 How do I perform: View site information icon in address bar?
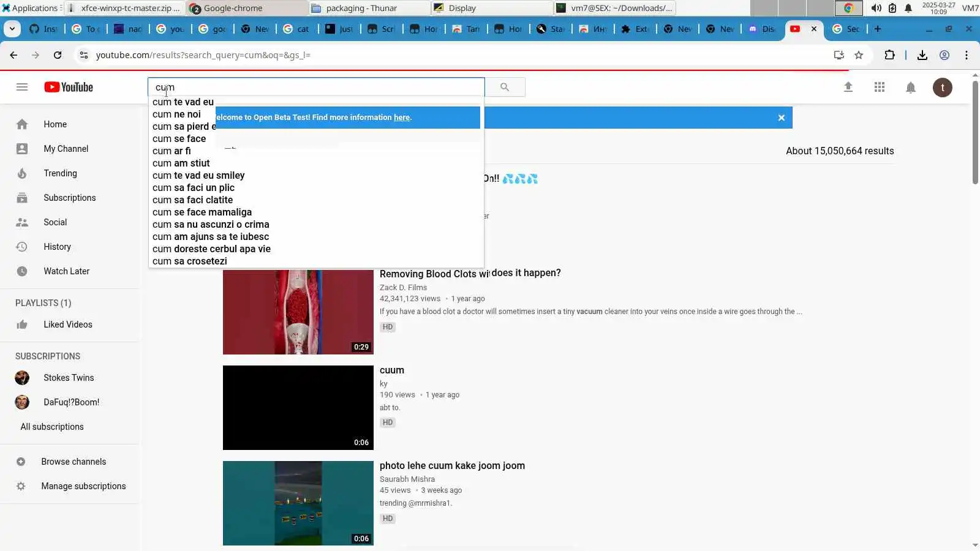point(84,55)
